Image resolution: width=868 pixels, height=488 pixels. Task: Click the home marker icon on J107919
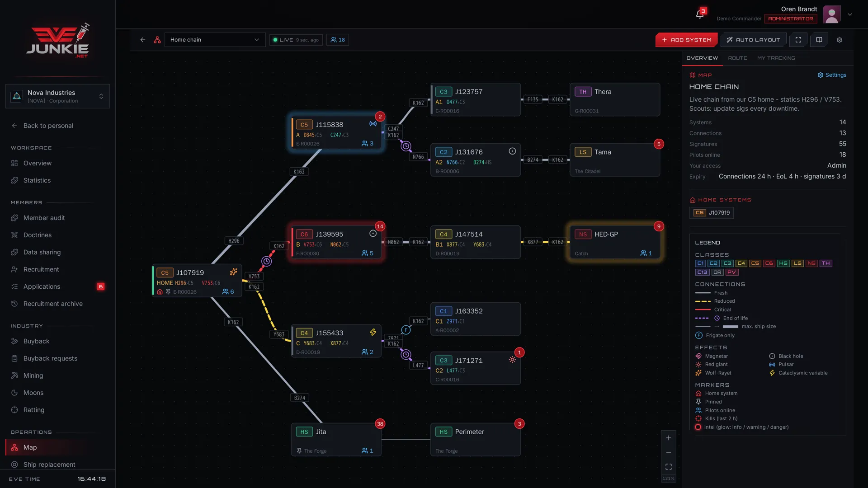pos(160,292)
